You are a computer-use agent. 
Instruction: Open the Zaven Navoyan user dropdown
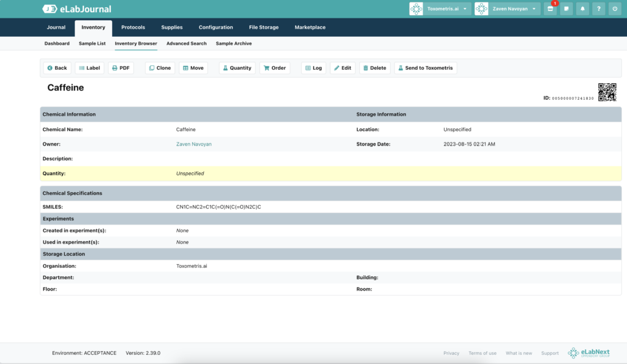click(x=508, y=9)
